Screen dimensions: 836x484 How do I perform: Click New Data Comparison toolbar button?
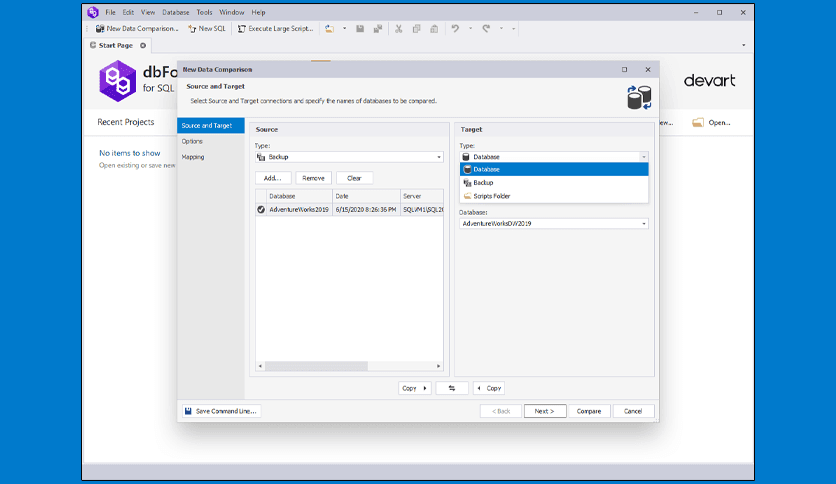tap(137, 29)
